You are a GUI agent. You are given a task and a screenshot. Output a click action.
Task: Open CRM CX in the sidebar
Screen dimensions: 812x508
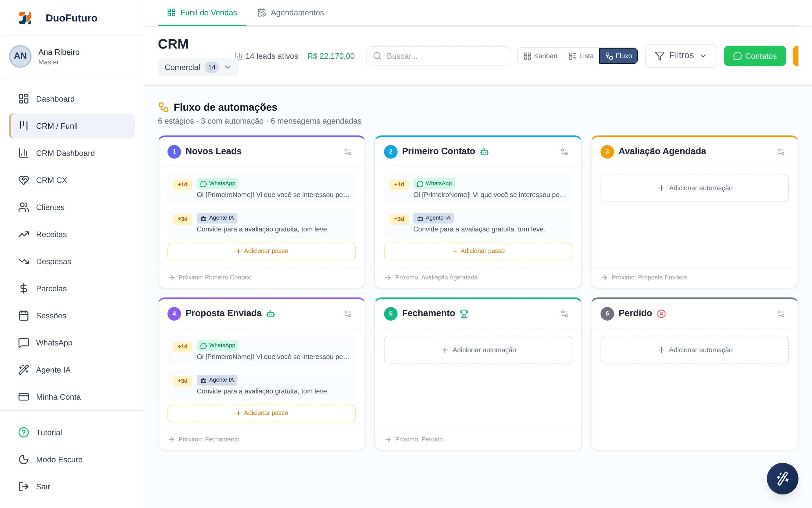[x=72, y=180]
